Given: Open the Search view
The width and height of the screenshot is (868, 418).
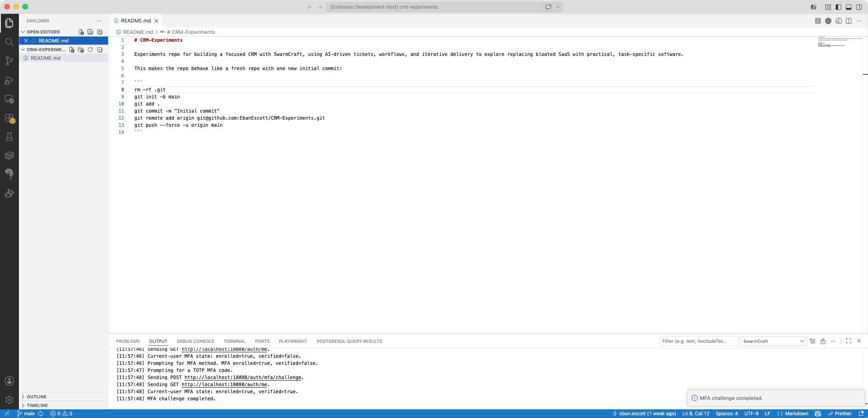Looking at the screenshot, I should pyautogui.click(x=9, y=42).
